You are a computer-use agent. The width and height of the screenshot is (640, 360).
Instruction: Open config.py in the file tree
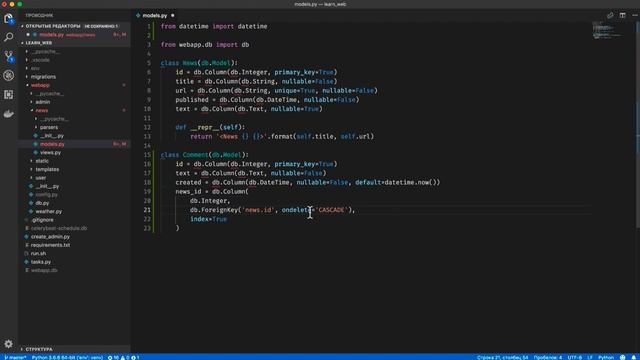(x=46, y=195)
